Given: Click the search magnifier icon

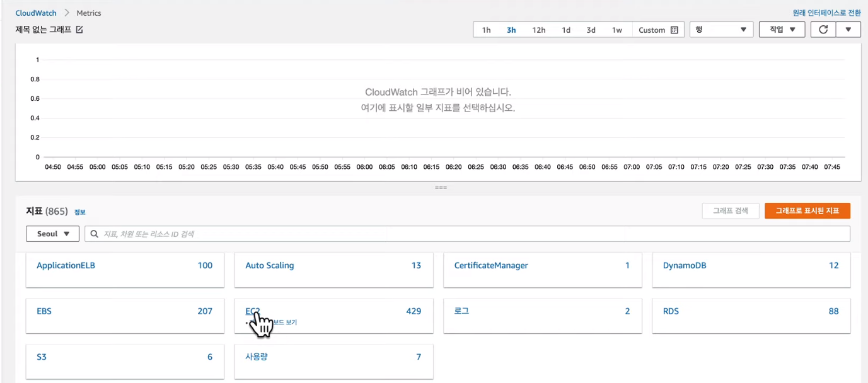Looking at the screenshot, I should tap(95, 234).
